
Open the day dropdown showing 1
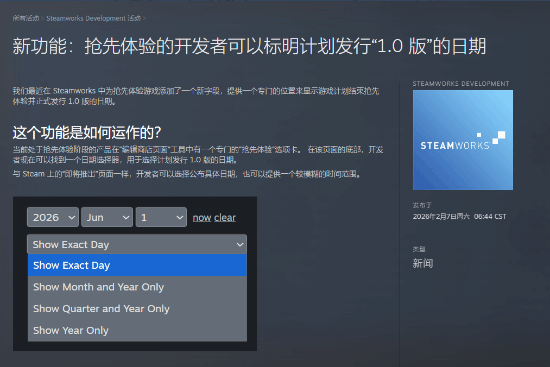click(x=161, y=217)
